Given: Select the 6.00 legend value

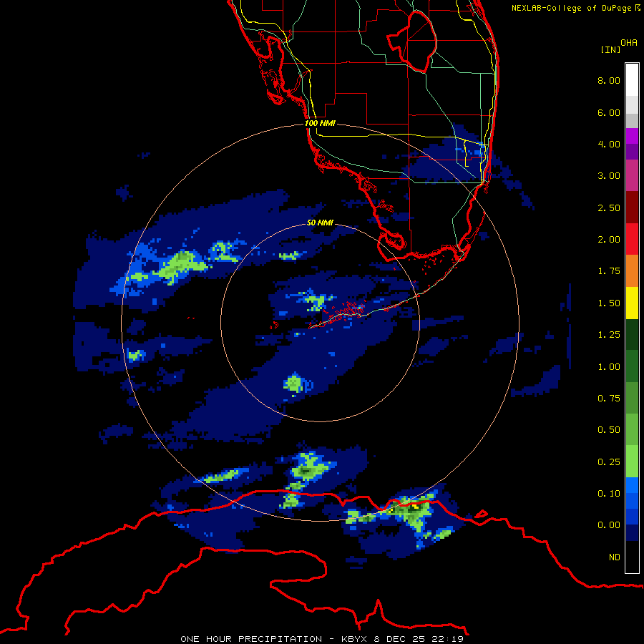Looking at the screenshot, I should (609, 112).
